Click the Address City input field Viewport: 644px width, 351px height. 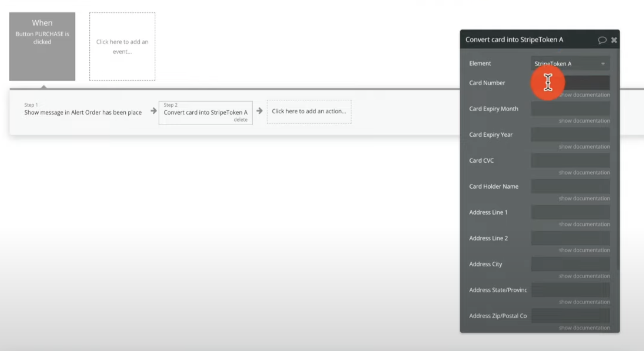click(570, 264)
